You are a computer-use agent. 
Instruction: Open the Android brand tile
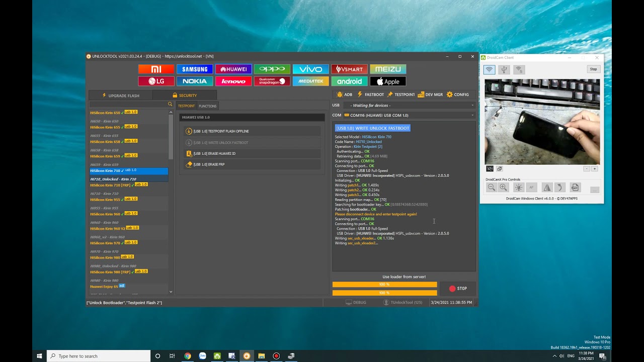point(349,81)
